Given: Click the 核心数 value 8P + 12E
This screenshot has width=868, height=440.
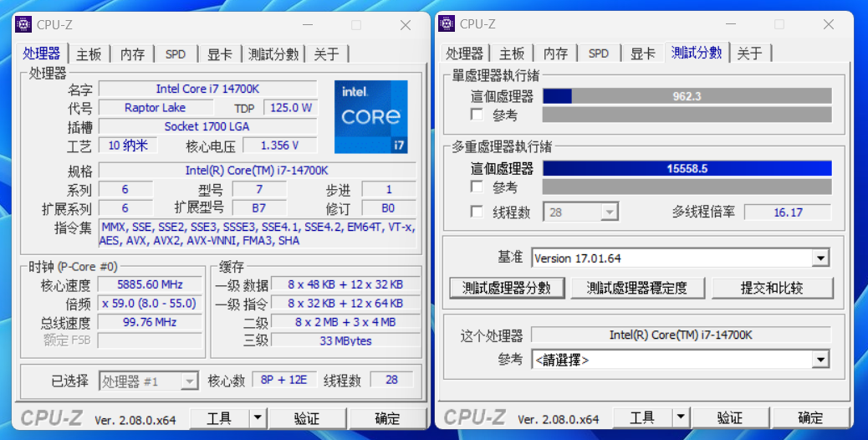Looking at the screenshot, I should 284,380.
